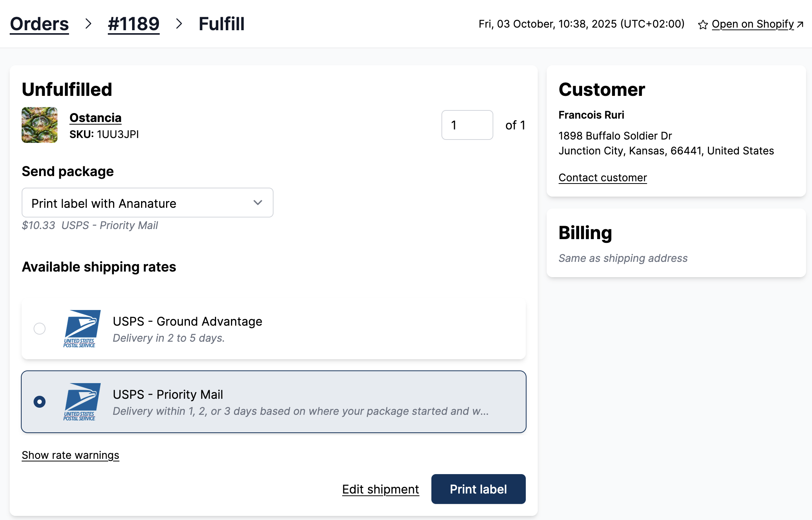This screenshot has width=812, height=520.
Task: Expand Show rate warnings
Action: (71, 455)
